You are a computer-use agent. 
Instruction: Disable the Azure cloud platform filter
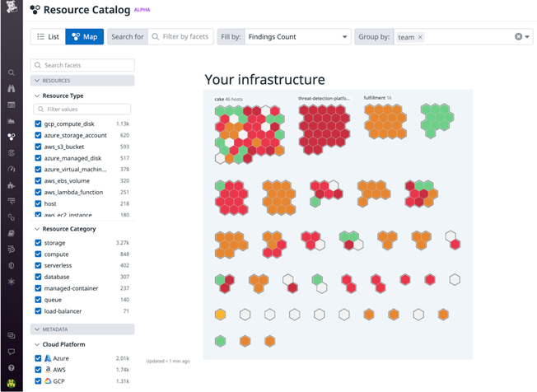tap(38, 359)
